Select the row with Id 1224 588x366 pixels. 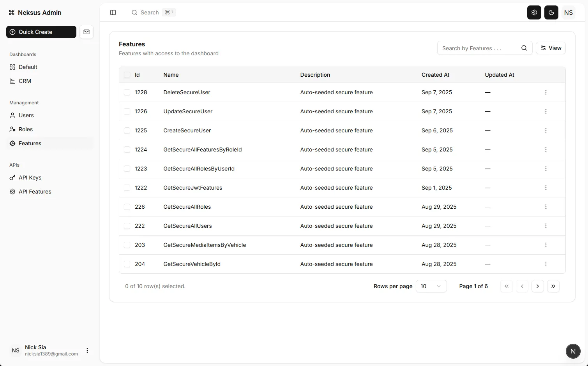[127, 150]
